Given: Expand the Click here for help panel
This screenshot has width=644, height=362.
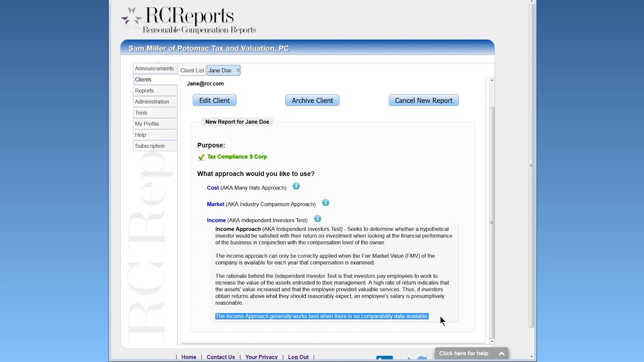Looking at the screenshot, I should point(471,353).
